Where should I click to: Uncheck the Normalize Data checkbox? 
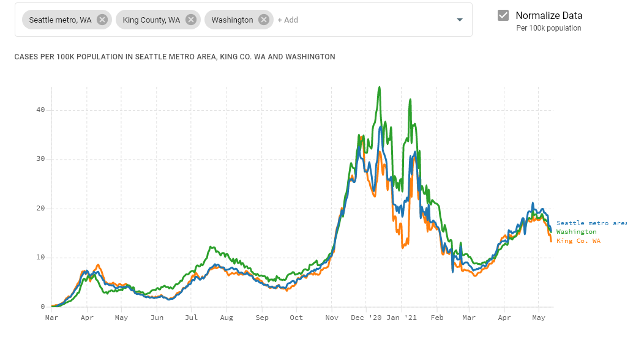(503, 16)
